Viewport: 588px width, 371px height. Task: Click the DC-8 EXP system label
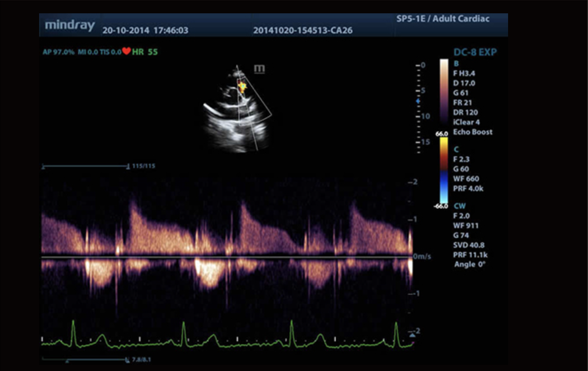(x=475, y=52)
